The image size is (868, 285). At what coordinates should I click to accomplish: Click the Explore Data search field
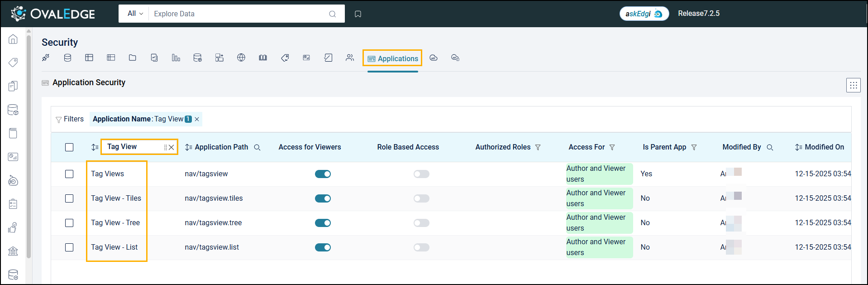[x=240, y=14]
